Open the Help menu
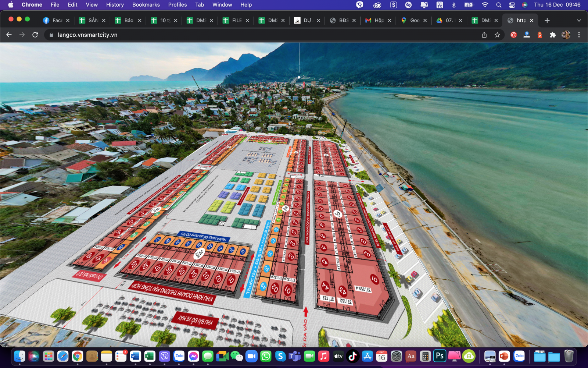588x368 pixels. point(246,5)
